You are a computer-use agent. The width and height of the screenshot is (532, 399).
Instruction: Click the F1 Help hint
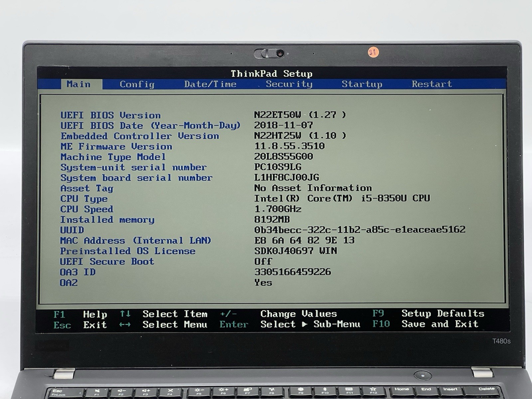point(80,314)
